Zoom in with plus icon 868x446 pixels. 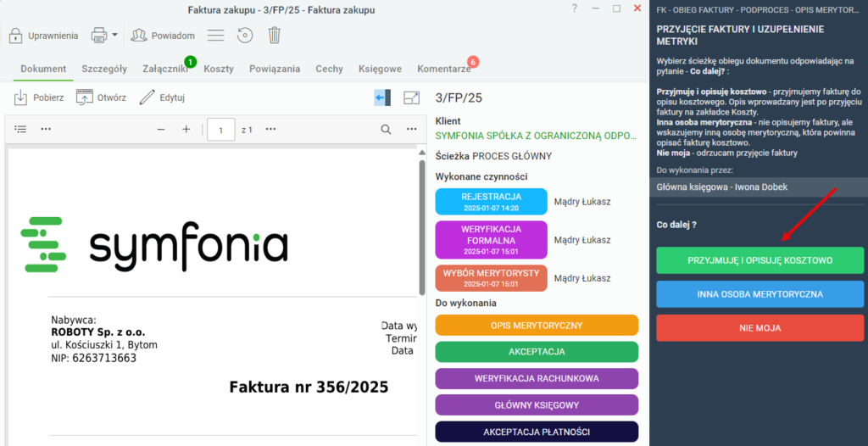[x=186, y=129]
